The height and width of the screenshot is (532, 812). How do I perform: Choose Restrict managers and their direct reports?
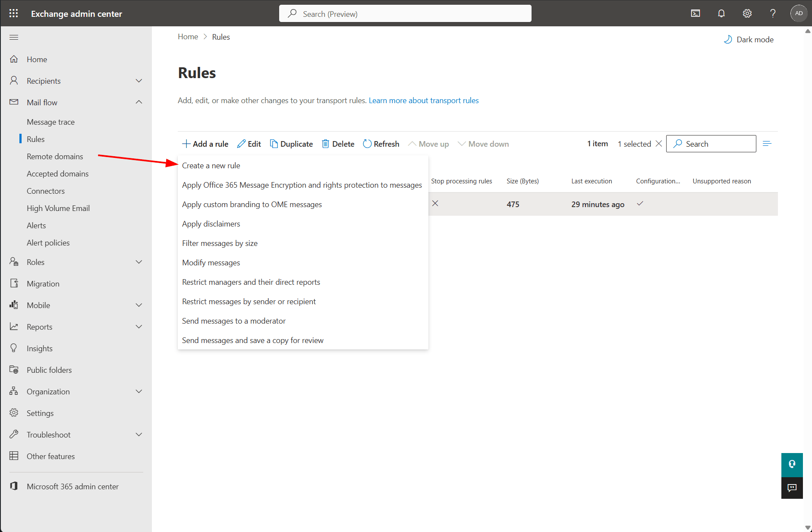pyautogui.click(x=303, y=282)
